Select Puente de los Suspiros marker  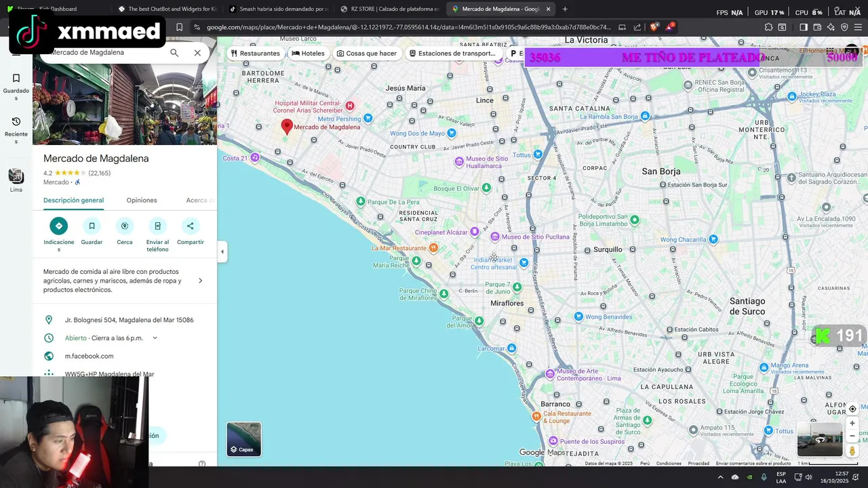[553, 441]
